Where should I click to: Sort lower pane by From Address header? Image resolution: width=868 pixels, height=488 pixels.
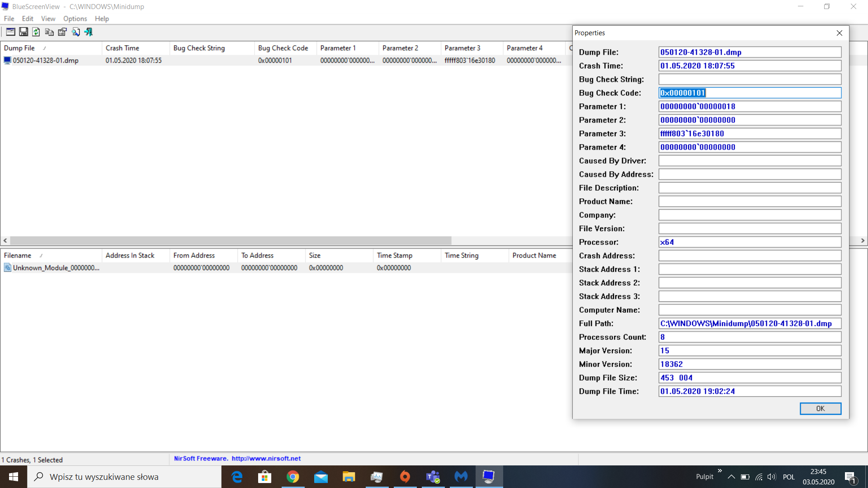pyautogui.click(x=203, y=255)
